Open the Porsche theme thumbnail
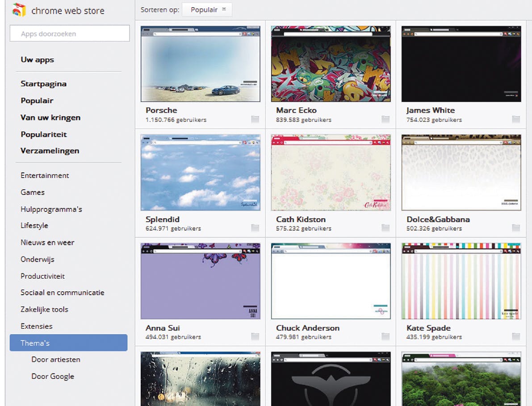Image resolution: width=532 pixels, height=406 pixels. tap(201, 64)
